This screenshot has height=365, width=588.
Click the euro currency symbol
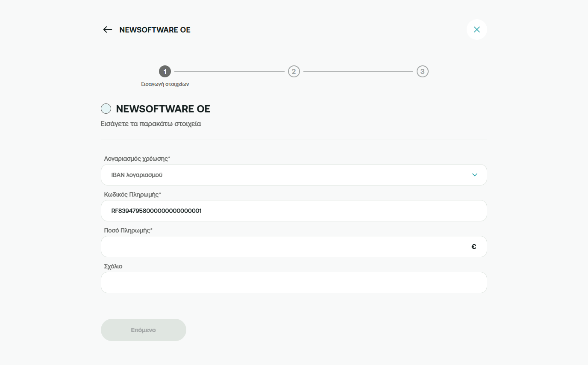click(x=473, y=247)
